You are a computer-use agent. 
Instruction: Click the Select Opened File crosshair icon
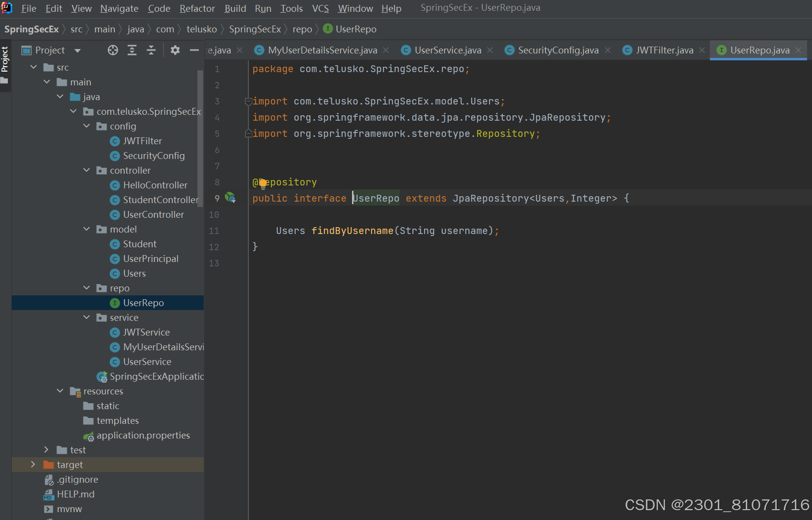(x=112, y=50)
